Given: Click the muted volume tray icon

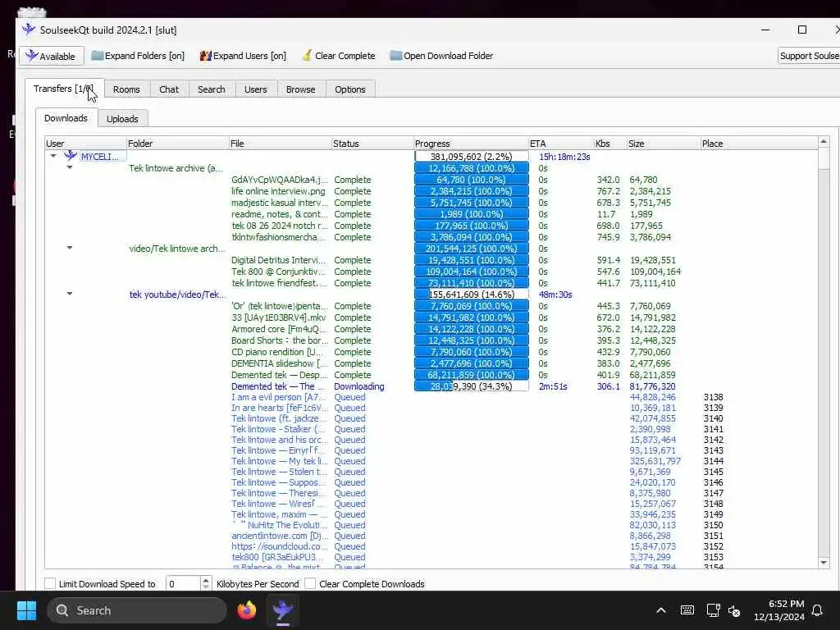Looking at the screenshot, I should point(734,610).
